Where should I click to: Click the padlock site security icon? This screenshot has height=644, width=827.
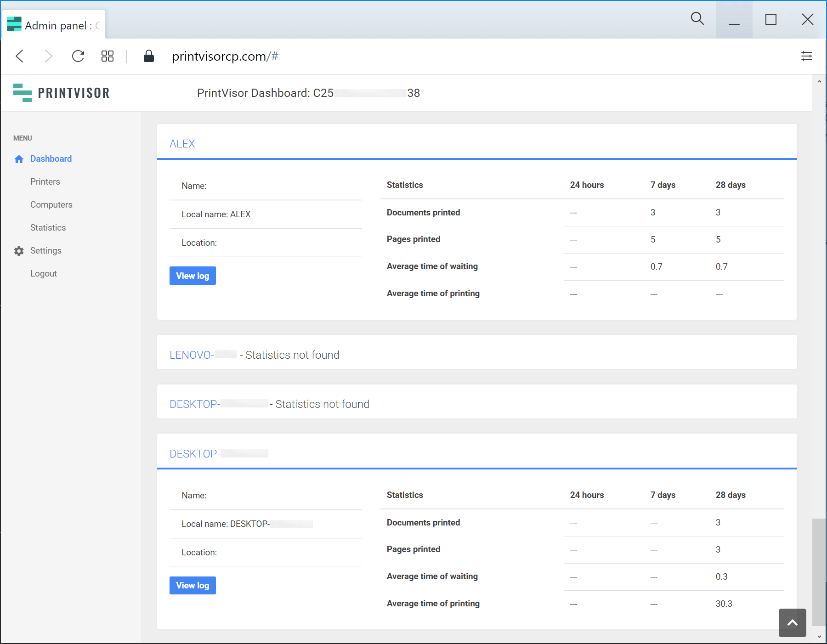148,56
